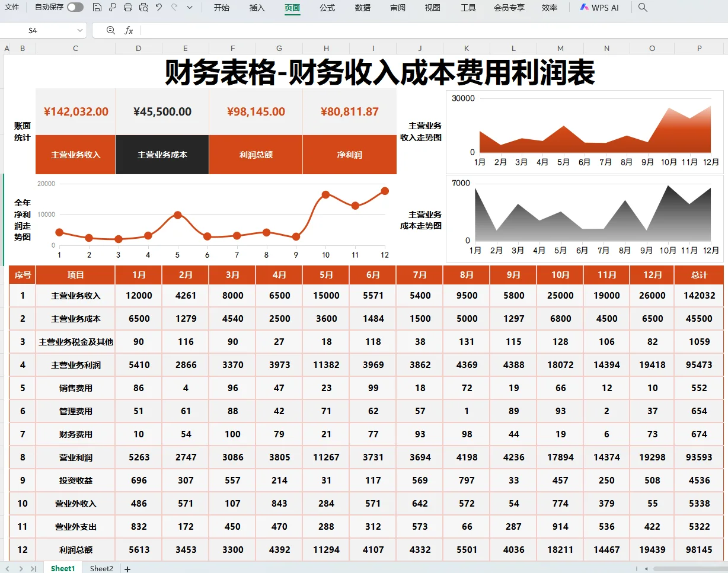Add a new sheet with plus icon
Image resolution: width=728 pixels, height=573 pixels.
coord(127,569)
